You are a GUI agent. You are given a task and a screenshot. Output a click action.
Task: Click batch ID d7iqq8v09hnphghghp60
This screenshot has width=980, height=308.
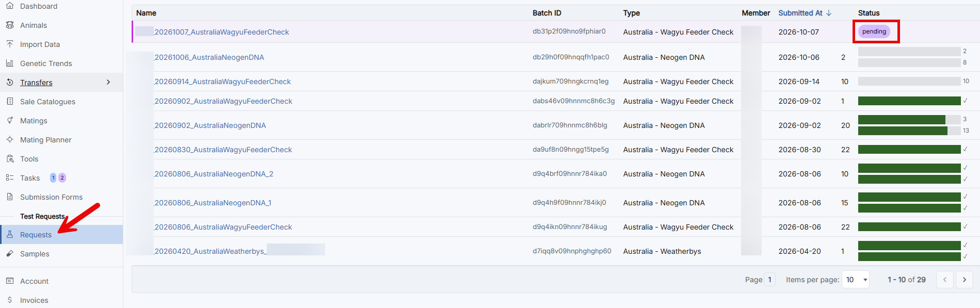572,251
